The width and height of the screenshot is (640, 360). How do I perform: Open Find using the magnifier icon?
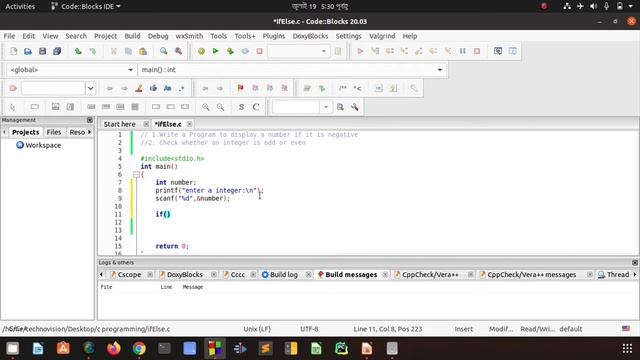tap(164, 51)
